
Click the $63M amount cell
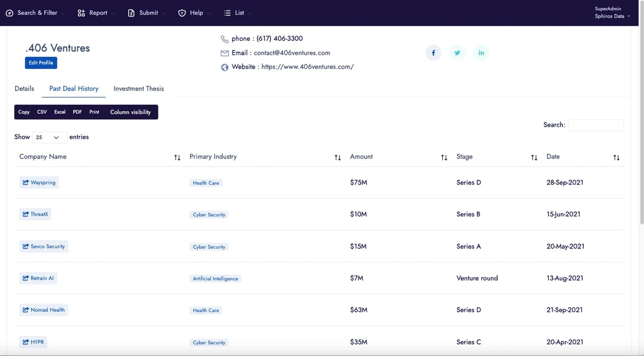click(x=358, y=310)
